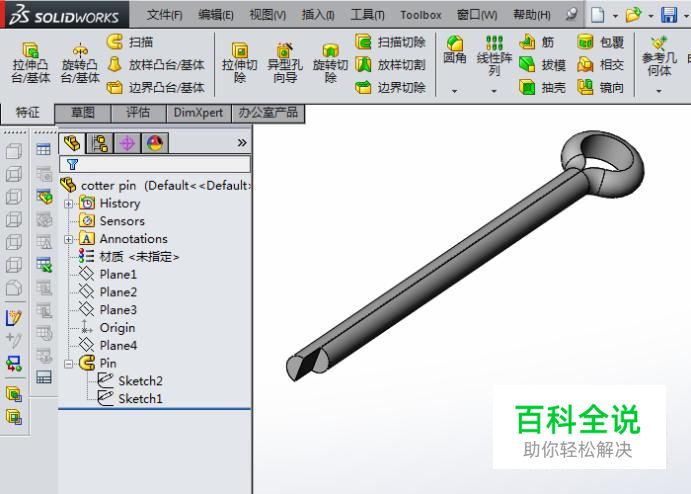Select Plane1 in the feature tree
691x494 pixels.
(x=108, y=274)
